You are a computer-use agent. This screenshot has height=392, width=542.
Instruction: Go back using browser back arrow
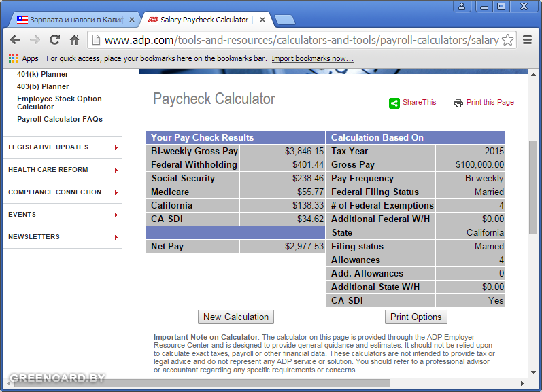(15, 40)
